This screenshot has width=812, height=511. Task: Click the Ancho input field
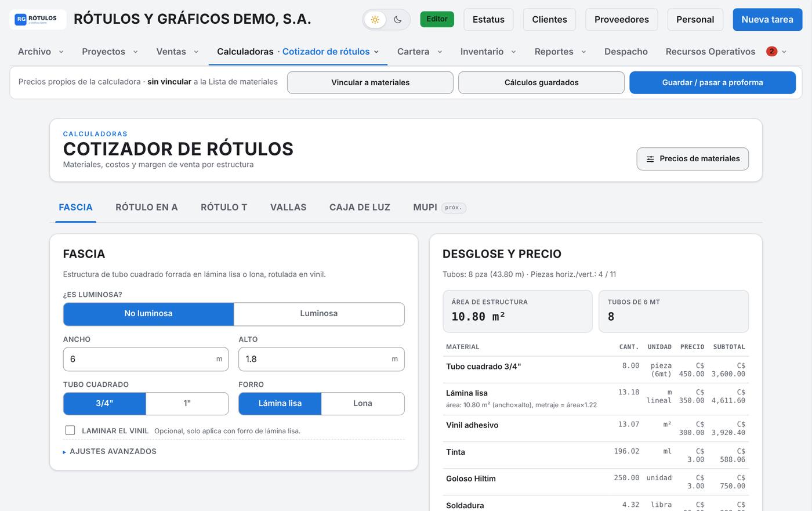146,359
